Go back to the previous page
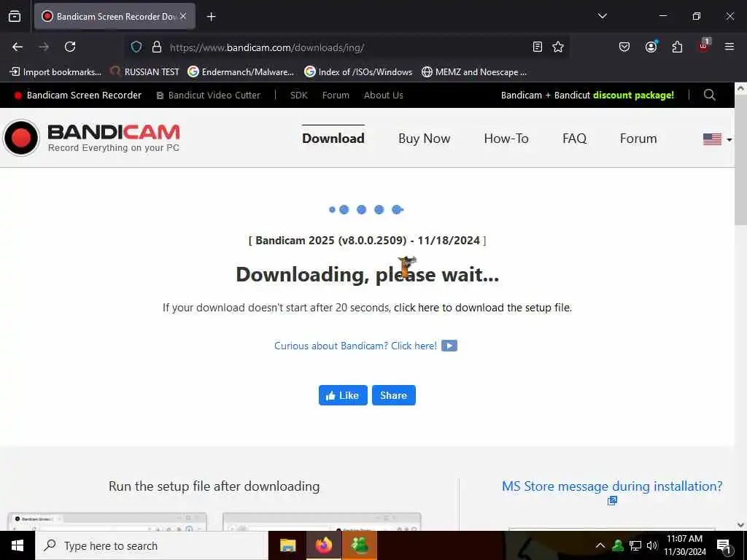The image size is (747, 560). [x=18, y=47]
